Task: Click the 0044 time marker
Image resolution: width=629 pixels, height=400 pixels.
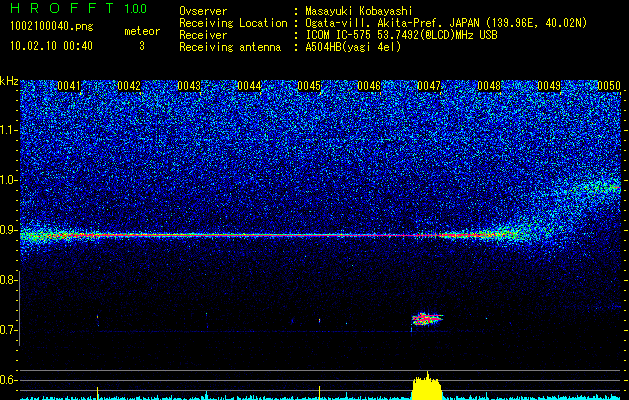Action: (x=249, y=86)
